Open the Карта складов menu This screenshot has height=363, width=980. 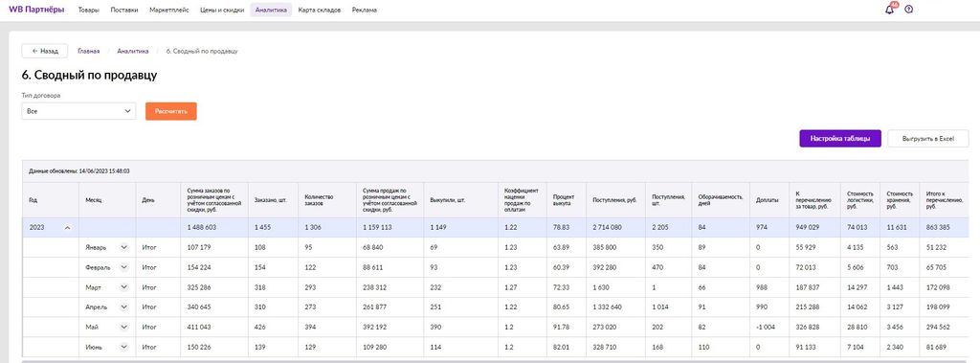click(320, 10)
